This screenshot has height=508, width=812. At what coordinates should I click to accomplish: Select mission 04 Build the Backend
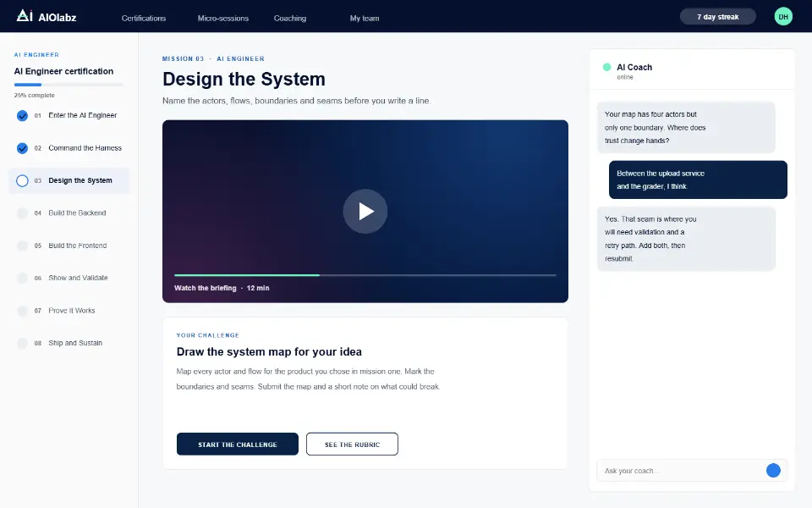(x=69, y=213)
